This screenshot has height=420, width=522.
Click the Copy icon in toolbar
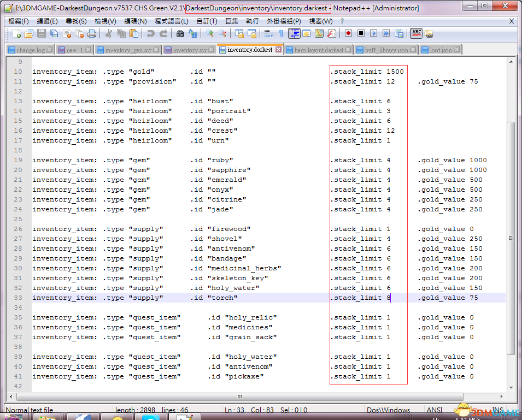[x=121, y=33]
